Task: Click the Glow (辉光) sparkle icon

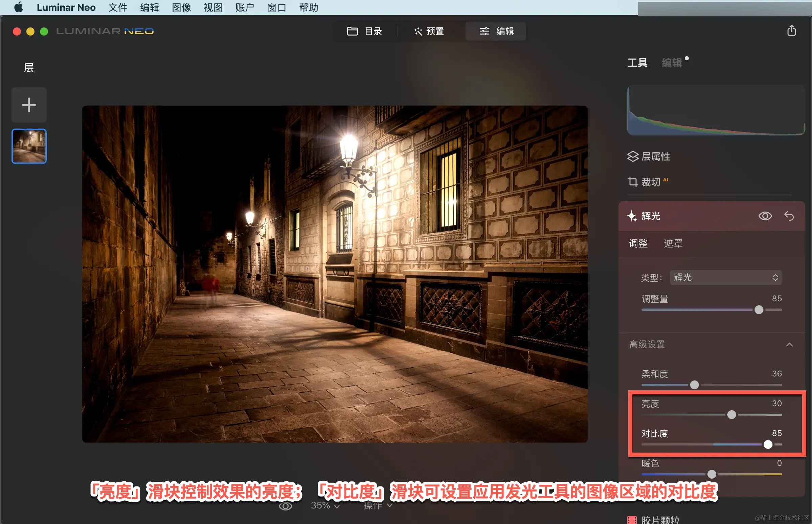Action: pos(632,216)
